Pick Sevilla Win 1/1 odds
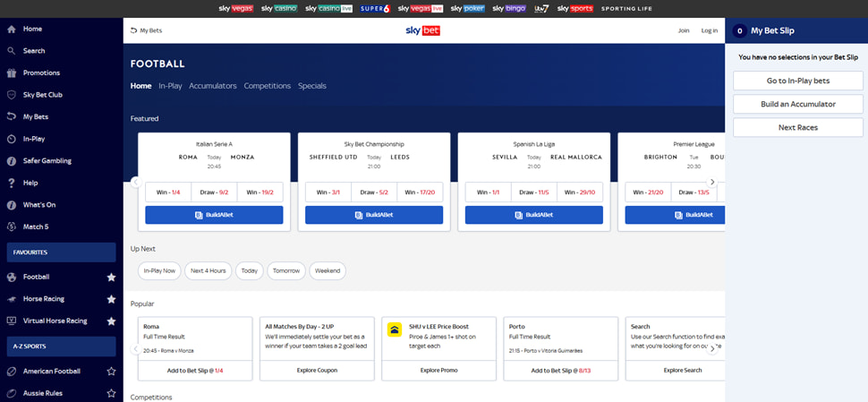This screenshot has height=402, width=868. 489,192
